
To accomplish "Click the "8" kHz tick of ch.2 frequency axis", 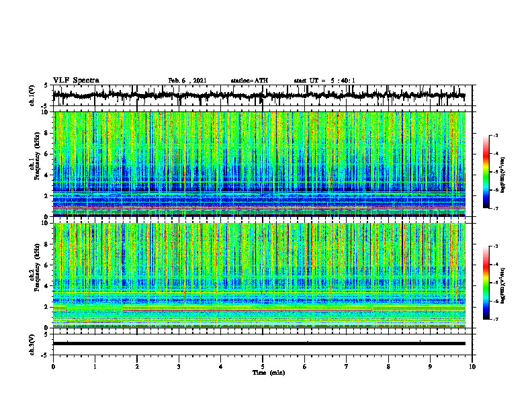I will tap(48, 244).
